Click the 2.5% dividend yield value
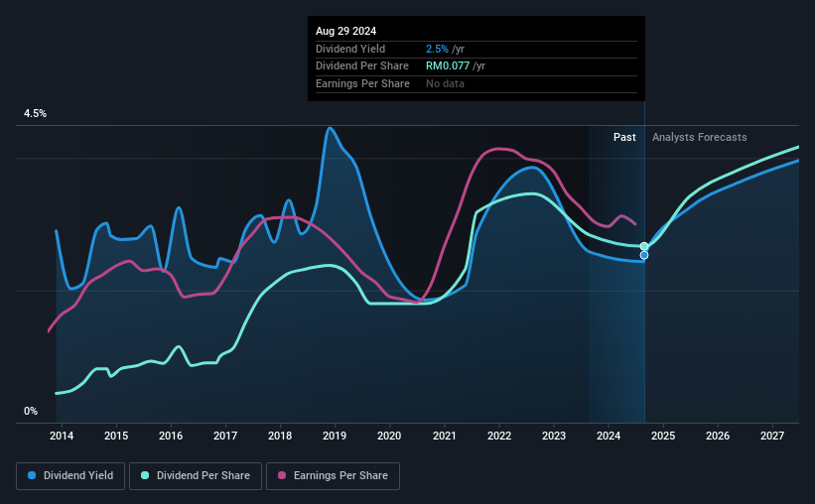815x504 pixels. (437, 49)
